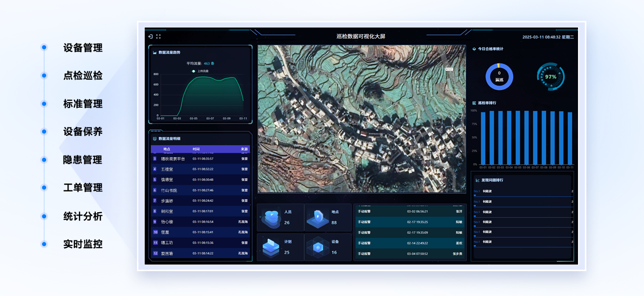The height and width of the screenshot is (296, 644).
Task: Open the 设备管理 feature item
Action: point(82,48)
